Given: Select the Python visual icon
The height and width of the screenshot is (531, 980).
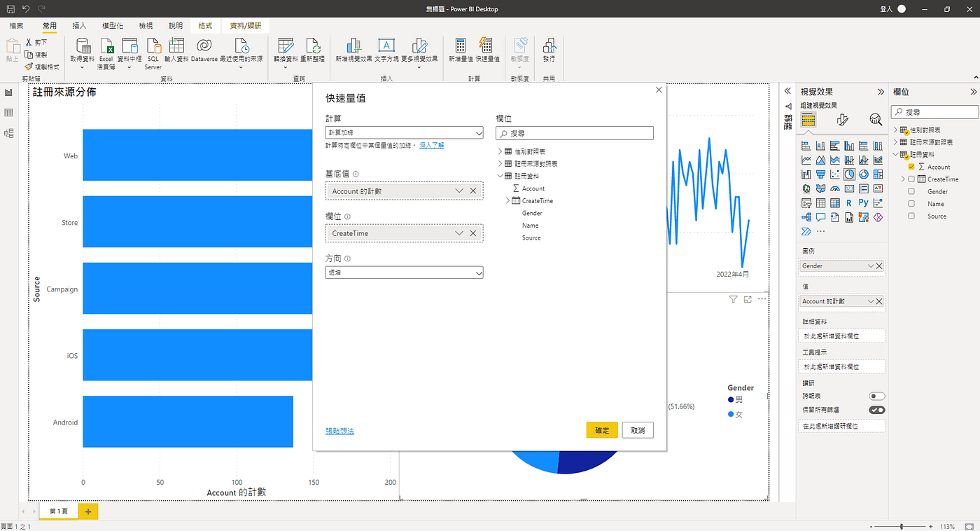Looking at the screenshot, I should click(863, 203).
